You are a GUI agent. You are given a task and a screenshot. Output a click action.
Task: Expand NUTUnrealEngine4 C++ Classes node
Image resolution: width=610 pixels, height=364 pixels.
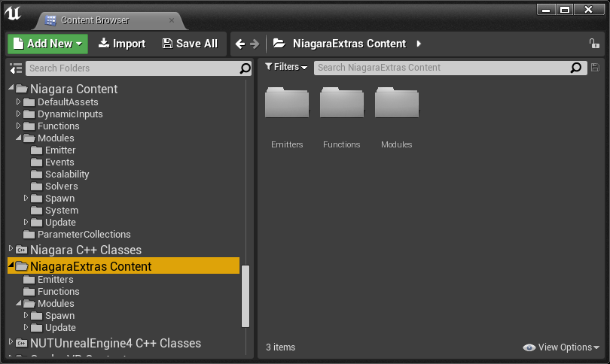[x=11, y=342]
